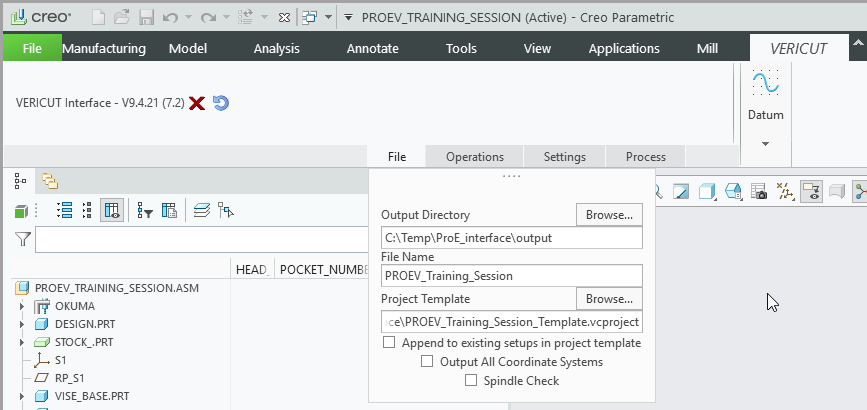Viewport: 867px width, 410px height.
Task: Toggle the tree columns display icon
Action: point(112,210)
